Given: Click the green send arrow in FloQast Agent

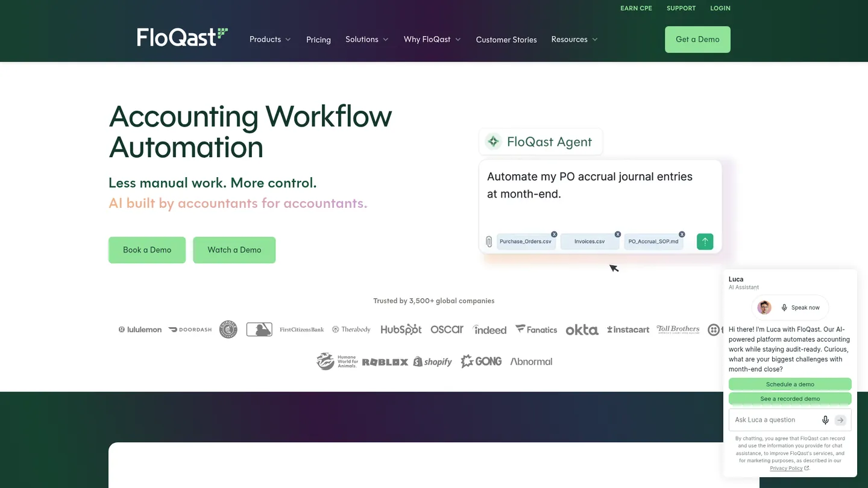Looking at the screenshot, I should [x=705, y=242].
